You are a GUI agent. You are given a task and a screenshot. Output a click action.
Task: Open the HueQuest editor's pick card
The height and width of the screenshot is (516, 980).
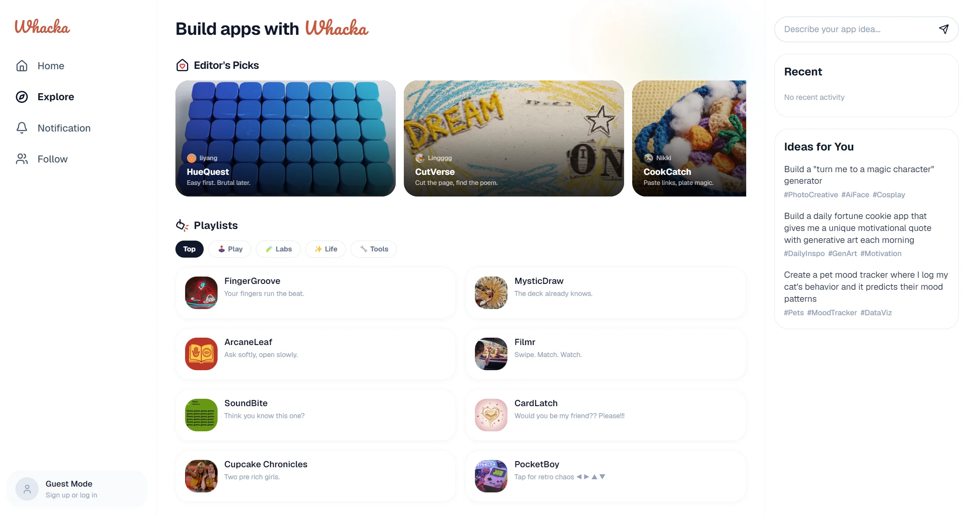click(286, 138)
